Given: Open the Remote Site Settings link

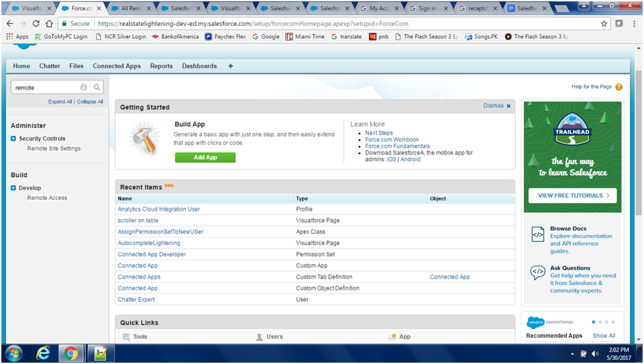Looking at the screenshot, I should 54,148.
